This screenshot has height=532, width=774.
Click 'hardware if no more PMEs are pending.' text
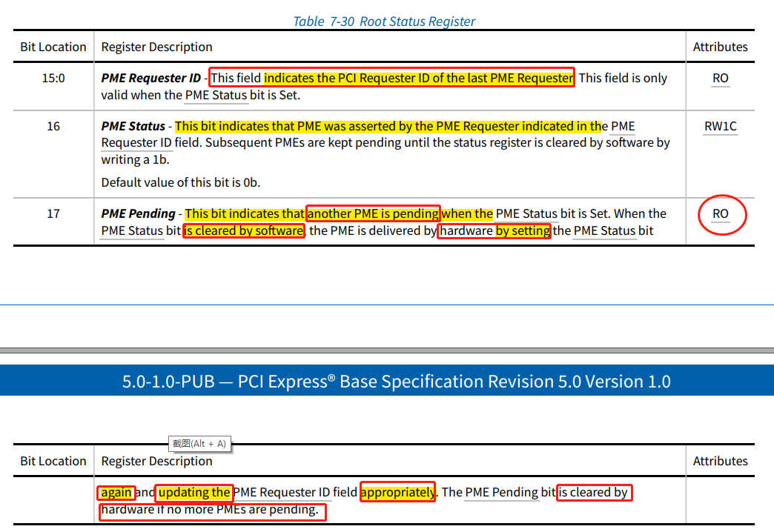[x=210, y=509]
